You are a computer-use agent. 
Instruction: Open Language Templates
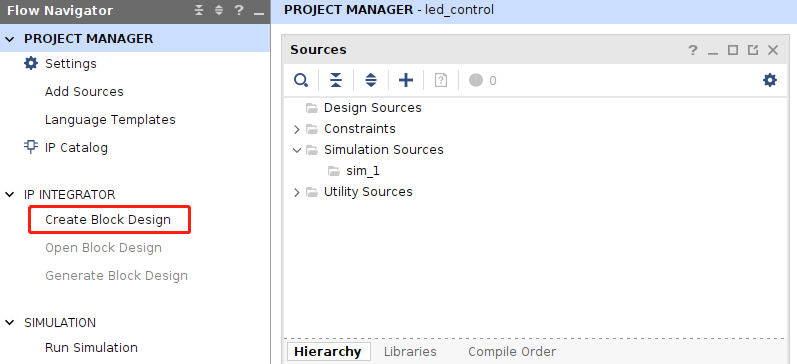coord(110,119)
